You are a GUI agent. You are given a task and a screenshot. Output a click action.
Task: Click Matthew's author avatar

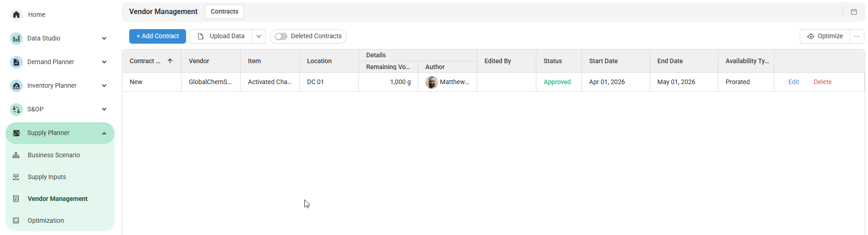[x=431, y=82]
